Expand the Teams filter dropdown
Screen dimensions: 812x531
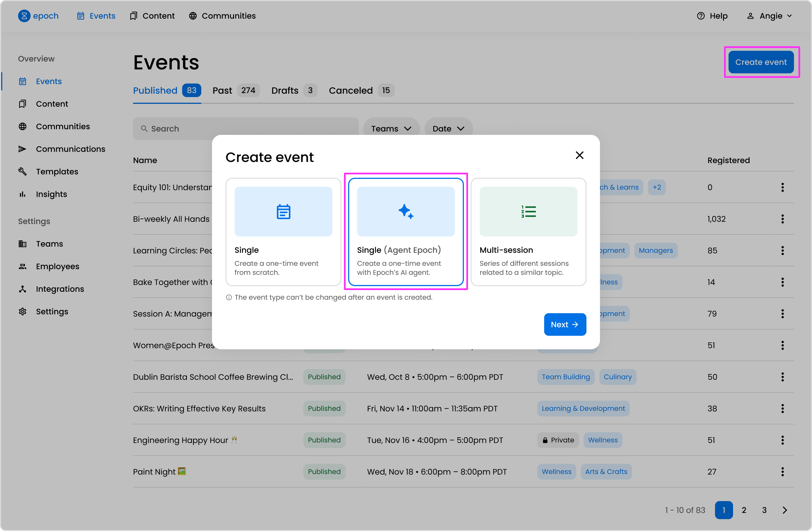(391, 129)
